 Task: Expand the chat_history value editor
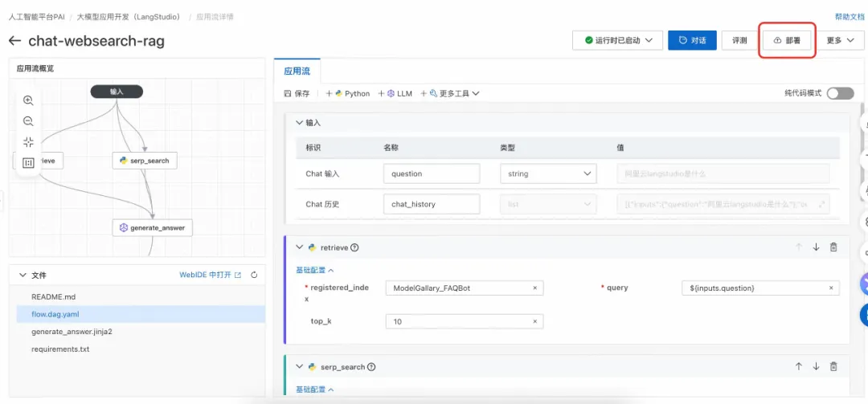(x=822, y=204)
